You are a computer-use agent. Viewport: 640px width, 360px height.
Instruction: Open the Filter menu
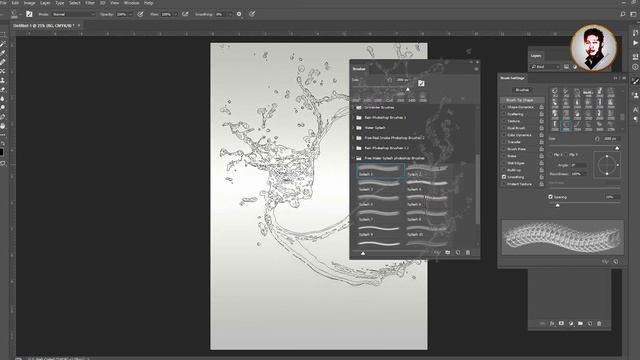click(x=90, y=2)
